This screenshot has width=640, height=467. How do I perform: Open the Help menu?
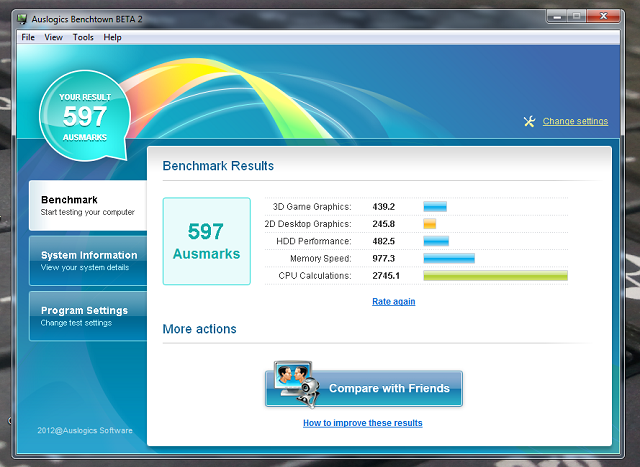click(x=112, y=37)
